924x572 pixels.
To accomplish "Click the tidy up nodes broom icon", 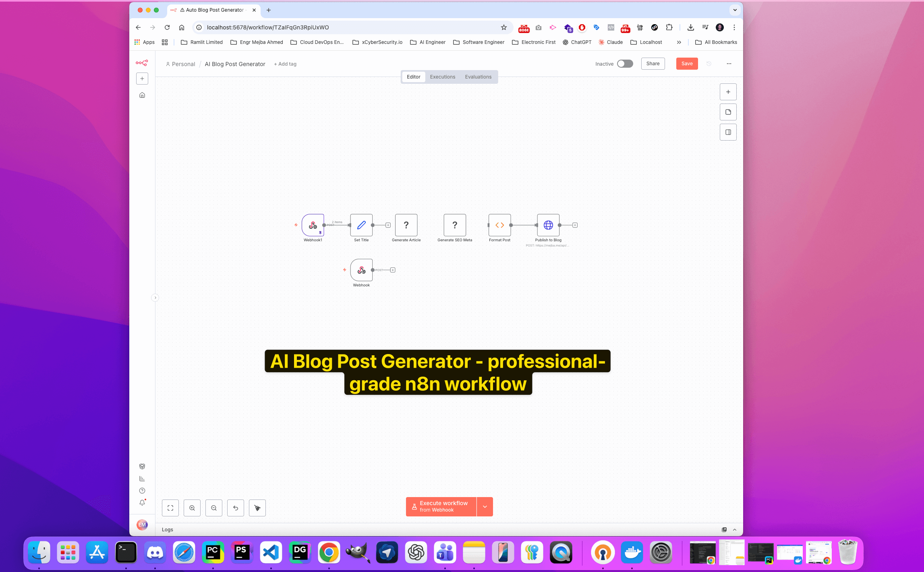I will [257, 508].
